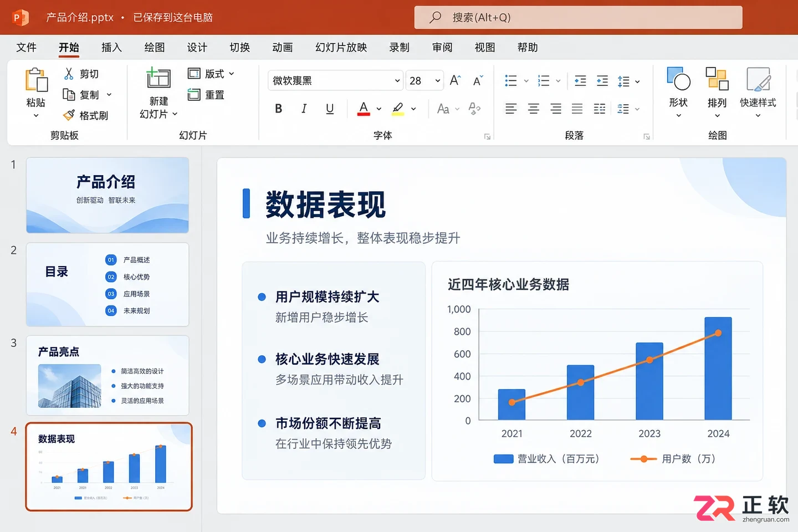This screenshot has height=532, width=798.
Task: Justify text alignment
Action: [577, 109]
